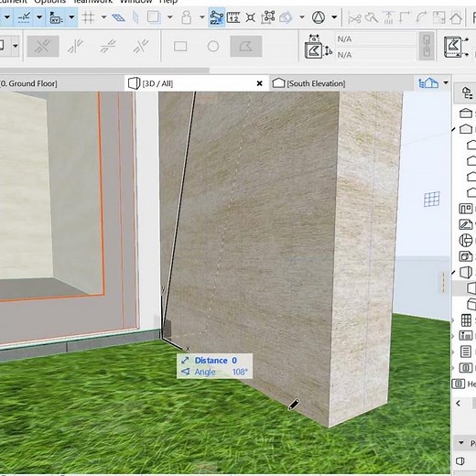Click the anchor point icon at right
This screenshot has height=476, width=476.
click(x=456, y=47)
